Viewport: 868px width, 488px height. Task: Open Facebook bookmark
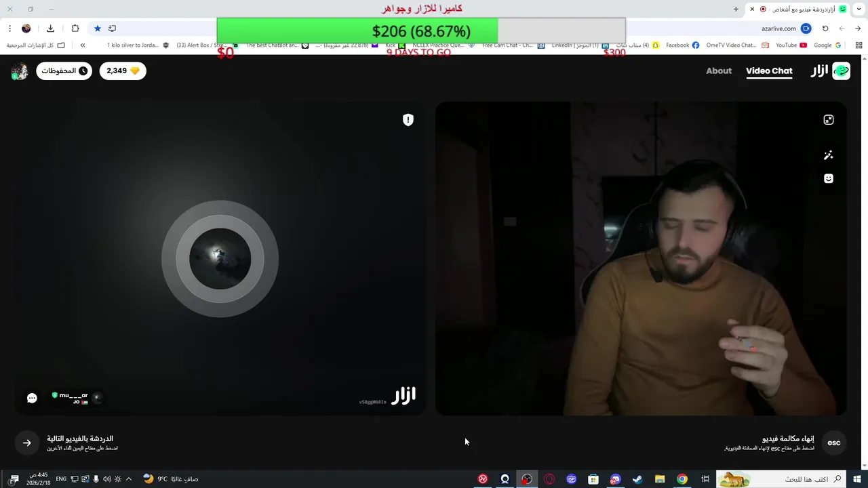[x=682, y=45]
